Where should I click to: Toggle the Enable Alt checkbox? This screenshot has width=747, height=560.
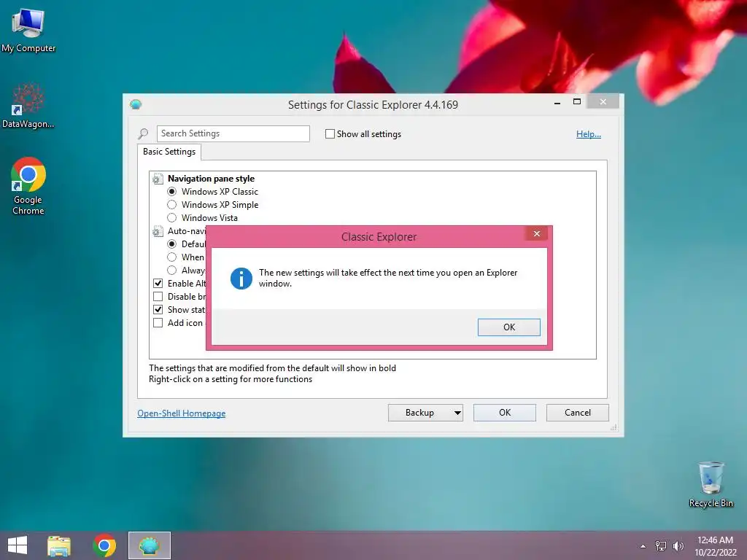[x=158, y=284]
